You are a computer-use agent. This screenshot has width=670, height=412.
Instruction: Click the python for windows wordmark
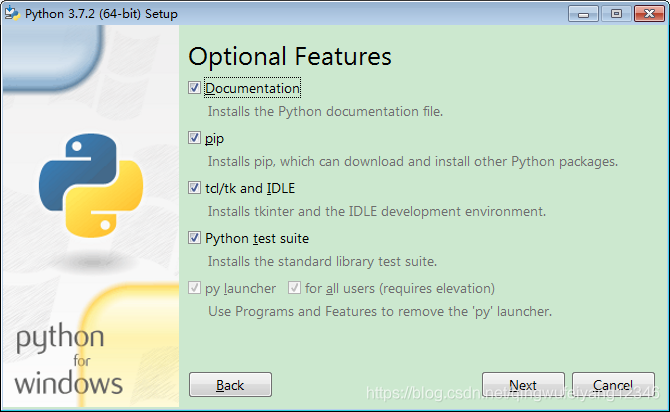tap(68, 359)
